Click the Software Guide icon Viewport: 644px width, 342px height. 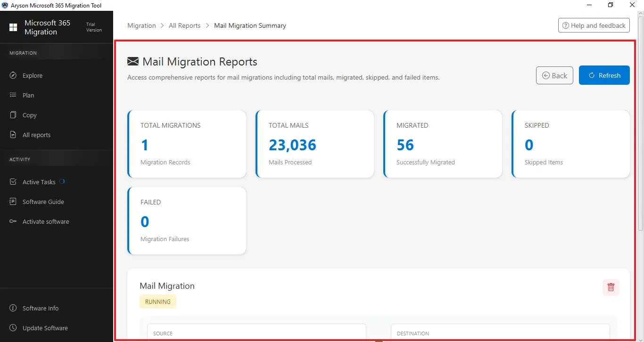tap(13, 202)
